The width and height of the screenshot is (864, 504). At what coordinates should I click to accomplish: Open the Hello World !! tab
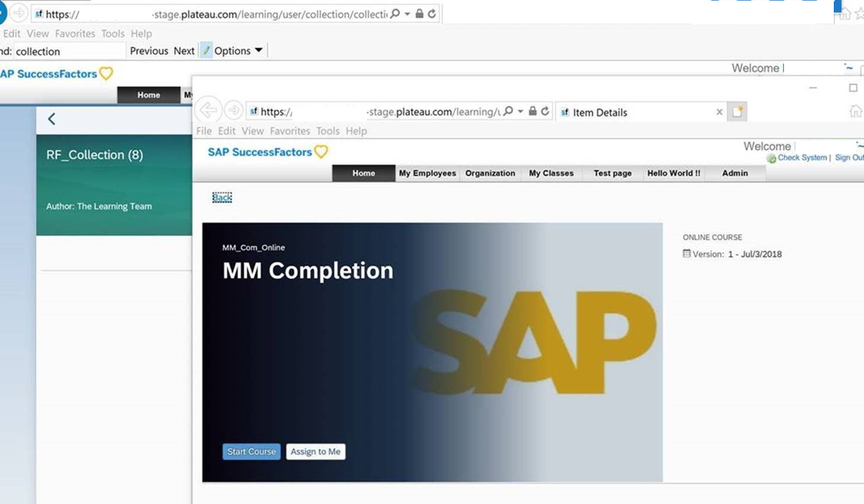coord(674,173)
